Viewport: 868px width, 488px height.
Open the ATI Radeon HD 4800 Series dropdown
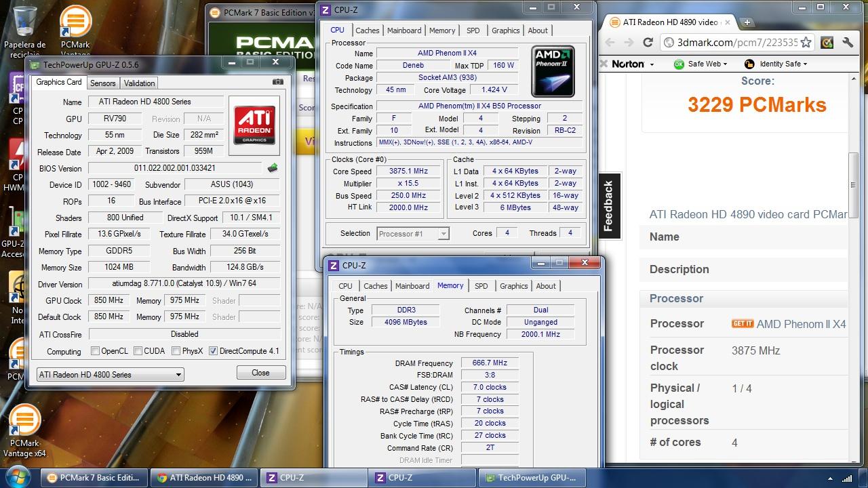click(x=110, y=374)
